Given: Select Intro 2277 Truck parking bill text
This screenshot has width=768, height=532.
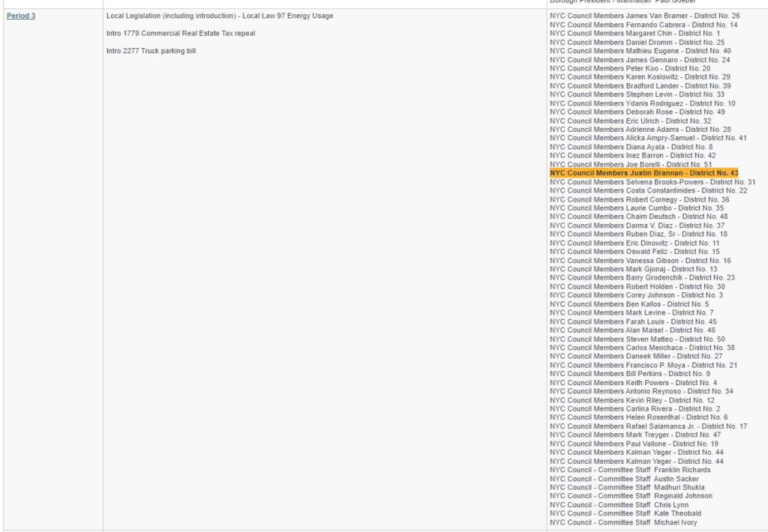Looking at the screenshot, I should click(x=151, y=51).
